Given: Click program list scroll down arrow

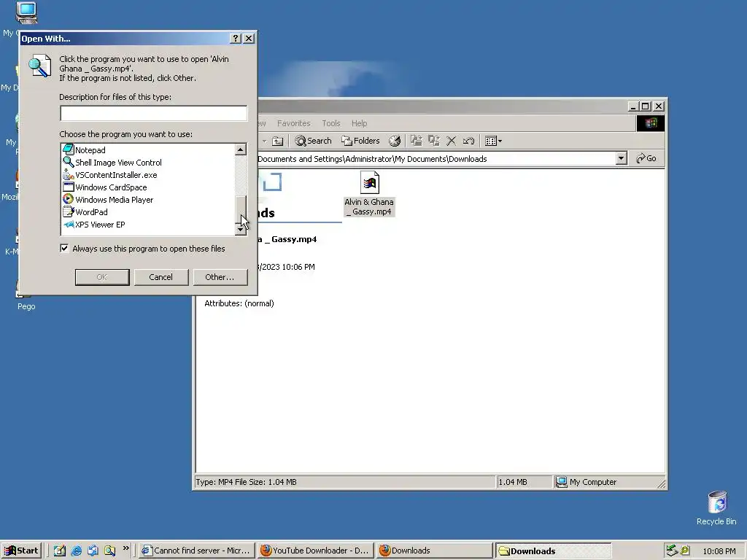Looking at the screenshot, I should (241, 230).
